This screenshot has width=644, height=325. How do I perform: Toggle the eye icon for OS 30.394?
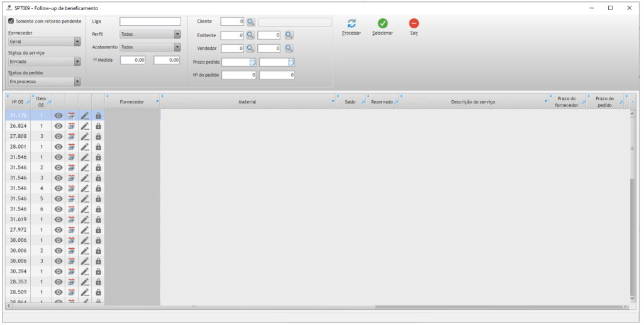coord(58,271)
